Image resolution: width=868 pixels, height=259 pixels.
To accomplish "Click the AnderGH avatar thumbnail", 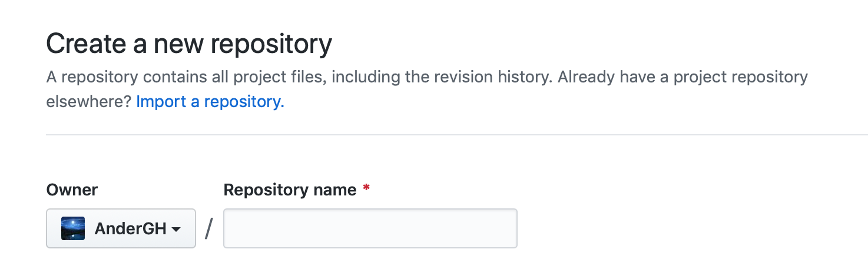I will [73, 228].
